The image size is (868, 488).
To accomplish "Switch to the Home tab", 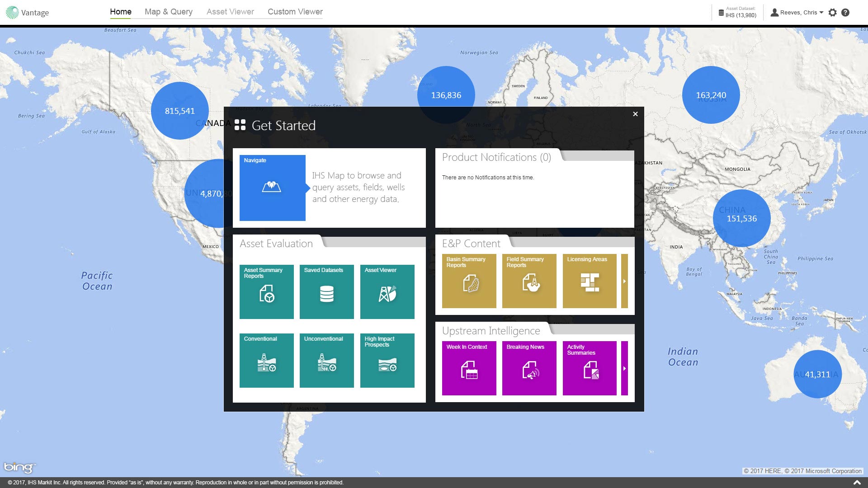I will [x=121, y=12].
